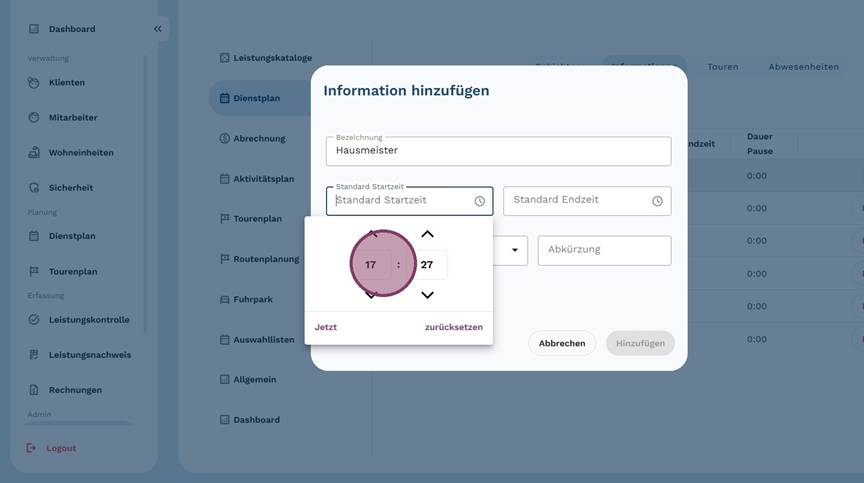The height and width of the screenshot is (483, 864).
Task: Click the minute value 27
Action: tap(426, 265)
